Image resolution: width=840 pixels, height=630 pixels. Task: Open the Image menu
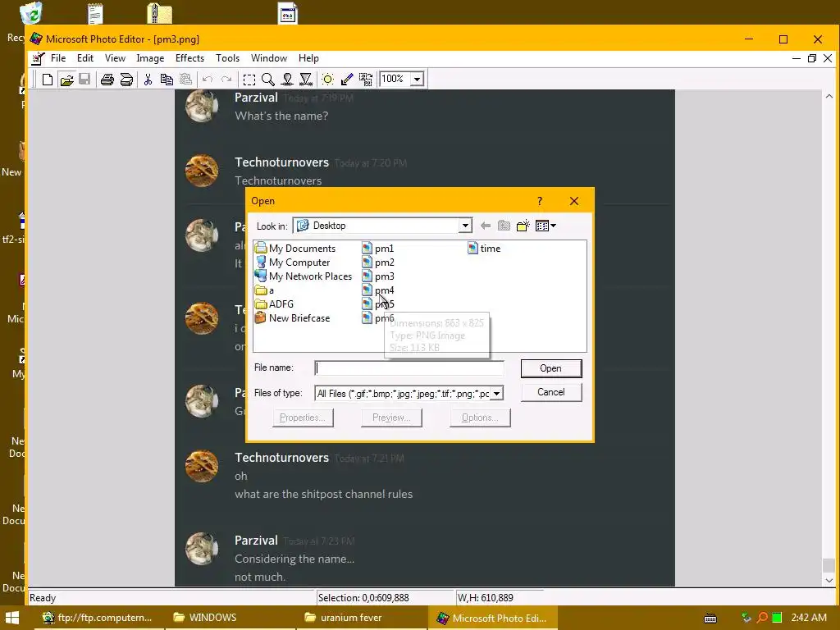[150, 58]
